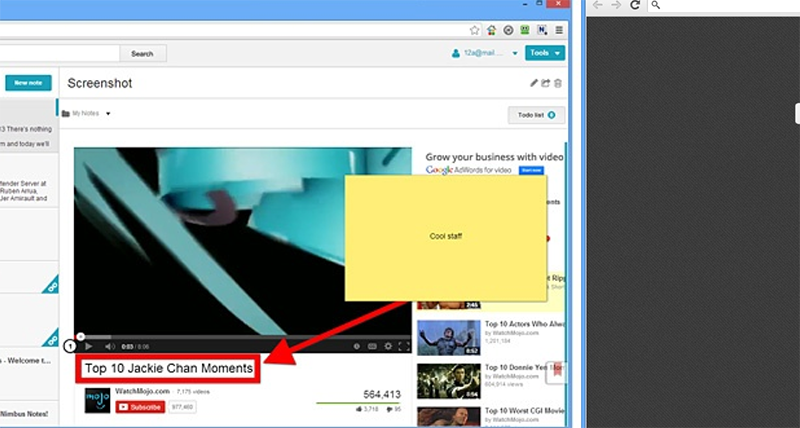This screenshot has height=428, width=800.
Task: Click the 564,413 view count
Action: 382,394
